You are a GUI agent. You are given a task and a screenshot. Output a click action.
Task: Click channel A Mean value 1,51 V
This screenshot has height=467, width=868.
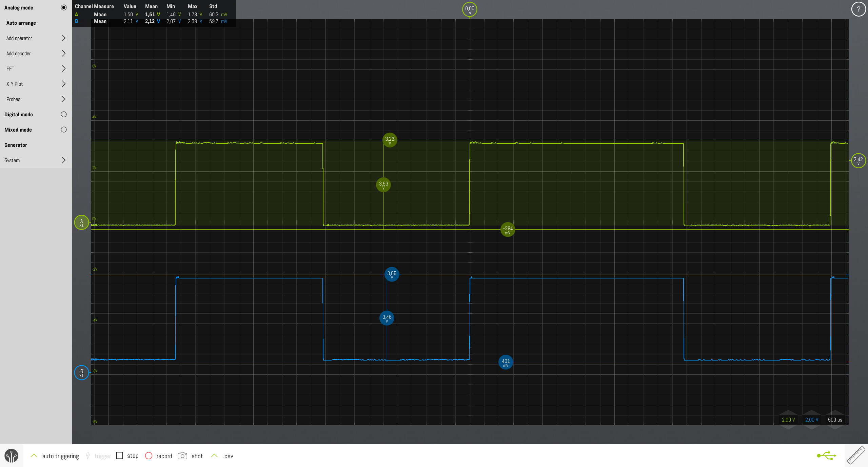tap(153, 15)
